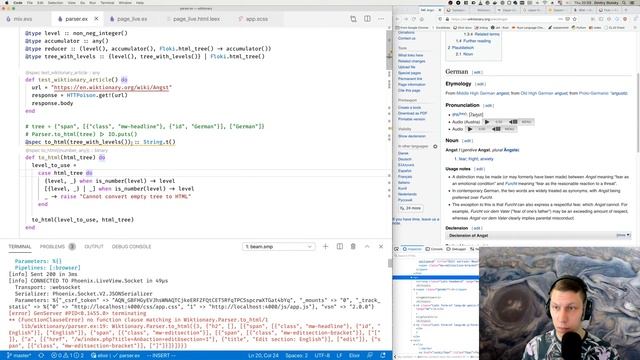This screenshot has width=640, height=360.
Task: Play the second Audio pronunciation clip
Action: click(470, 129)
